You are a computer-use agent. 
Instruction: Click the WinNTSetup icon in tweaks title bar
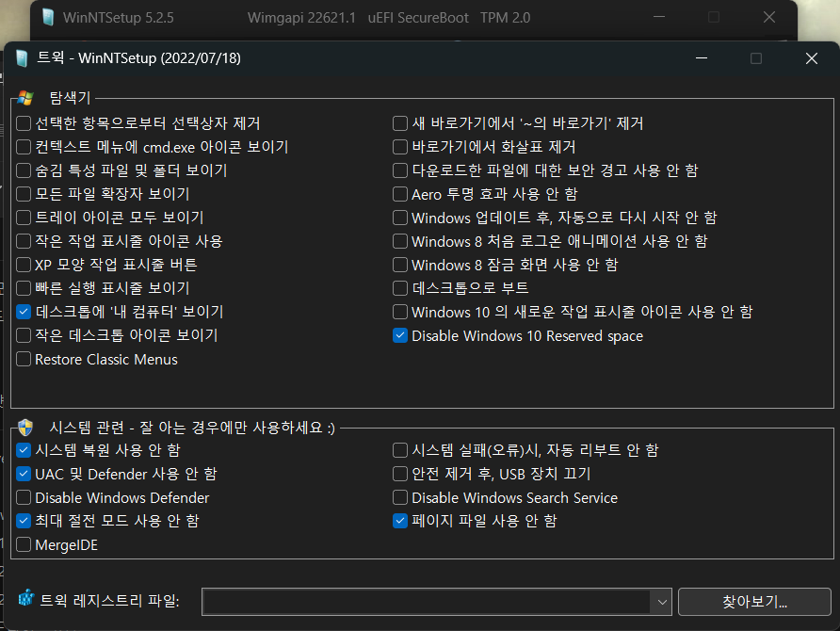22,57
